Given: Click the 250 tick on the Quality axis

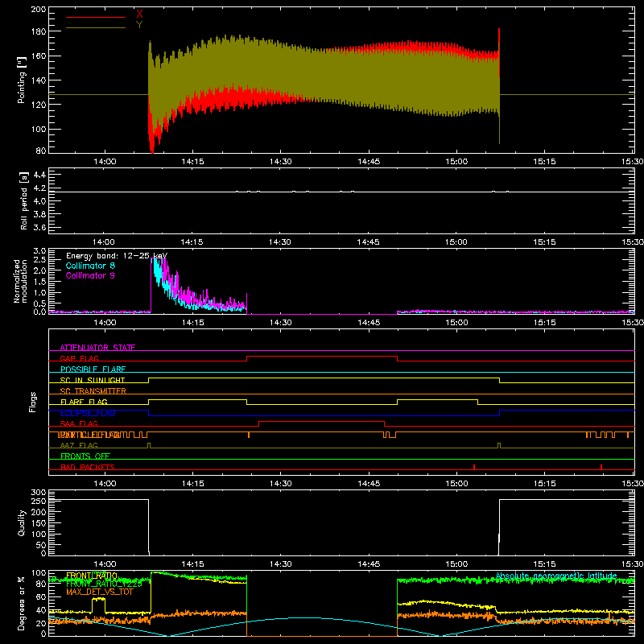Looking at the screenshot, I should click(38, 502).
